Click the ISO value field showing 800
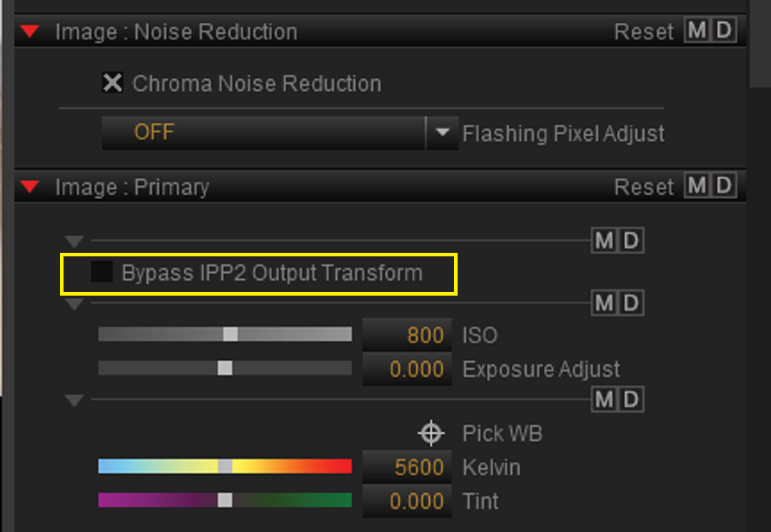The image size is (771, 532). click(x=407, y=335)
